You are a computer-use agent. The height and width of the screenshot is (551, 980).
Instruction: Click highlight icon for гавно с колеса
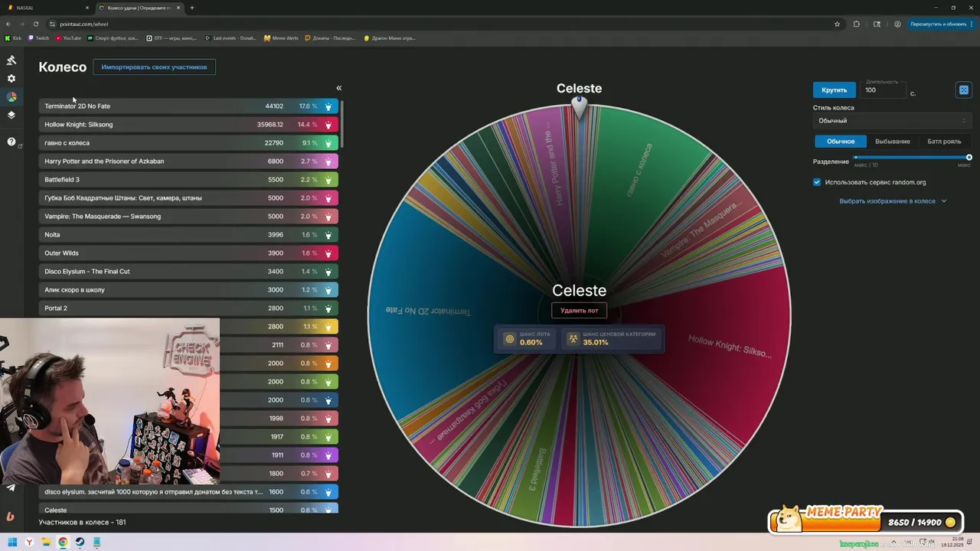[x=328, y=143]
